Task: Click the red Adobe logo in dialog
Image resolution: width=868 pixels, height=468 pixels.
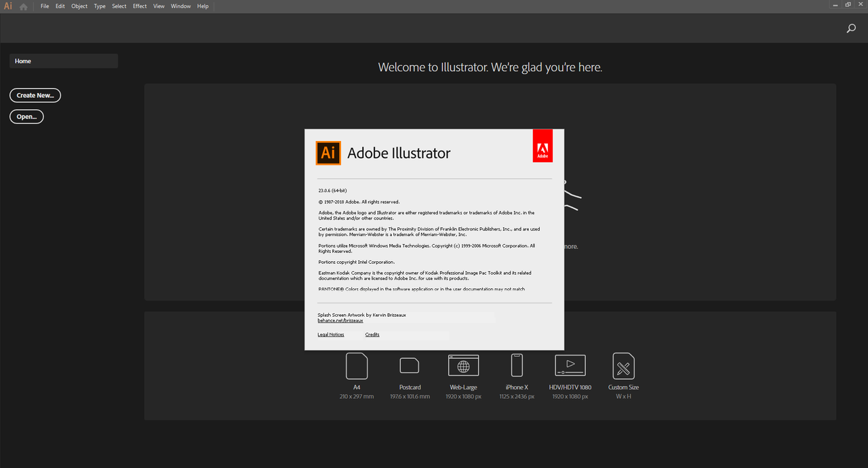Action: 543,146
